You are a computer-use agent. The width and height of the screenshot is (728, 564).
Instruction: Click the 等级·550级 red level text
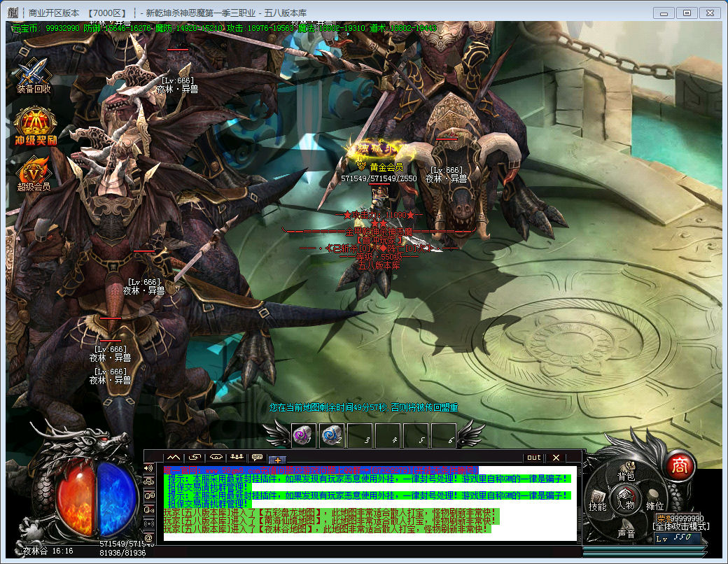[x=379, y=257]
